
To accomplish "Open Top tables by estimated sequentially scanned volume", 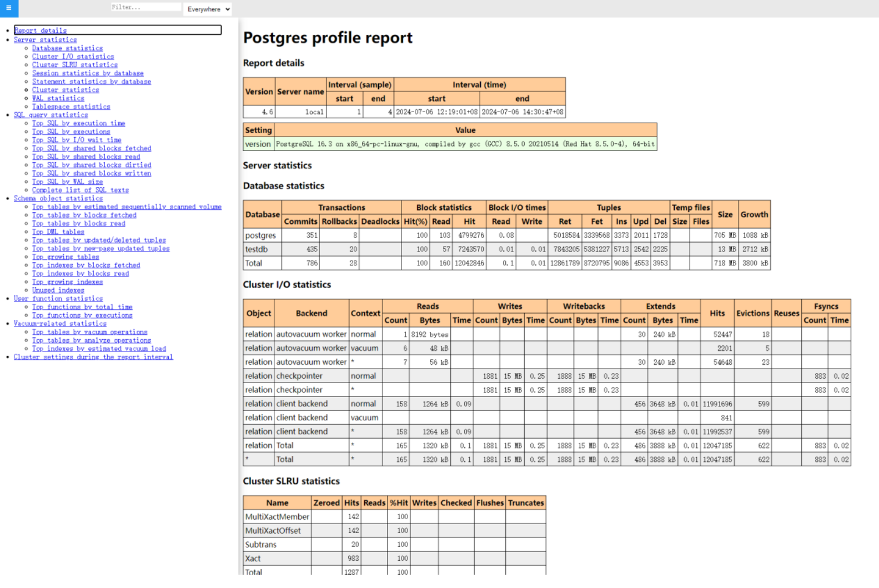I will click(x=127, y=207).
